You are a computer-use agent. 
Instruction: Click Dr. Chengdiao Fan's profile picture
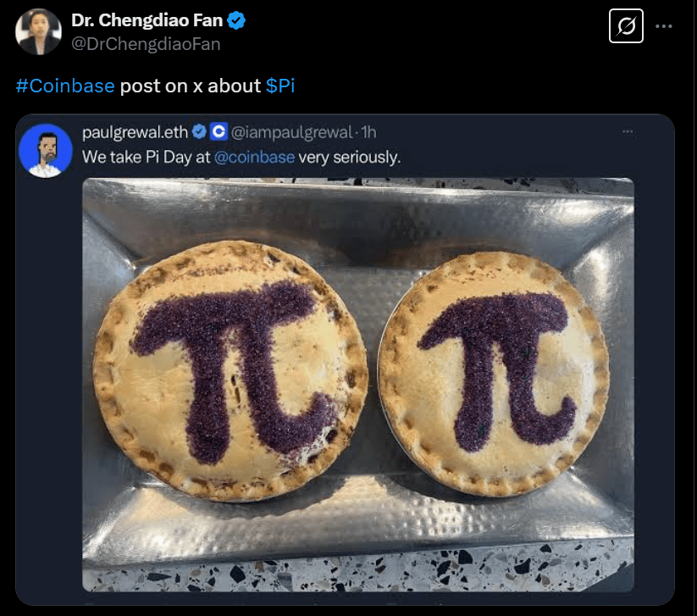[x=39, y=31]
